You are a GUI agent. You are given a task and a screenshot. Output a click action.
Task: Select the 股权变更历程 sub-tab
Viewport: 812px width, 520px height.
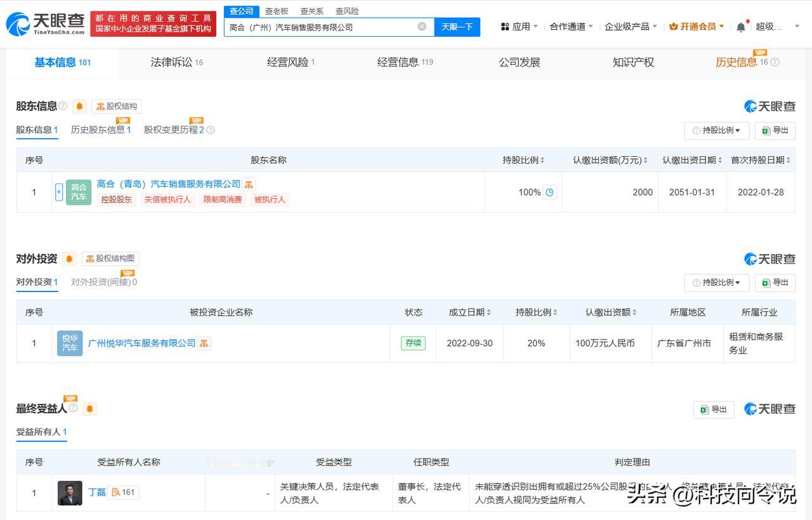coord(174,130)
